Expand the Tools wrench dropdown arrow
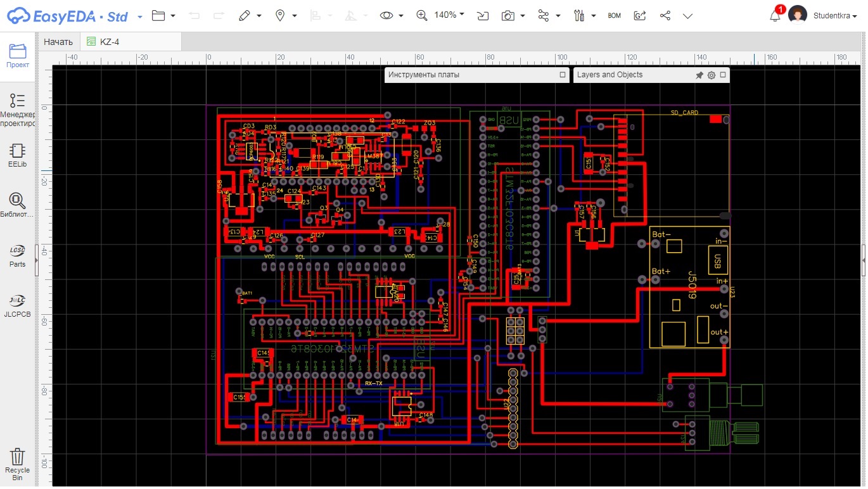868x489 pixels. (594, 16)
